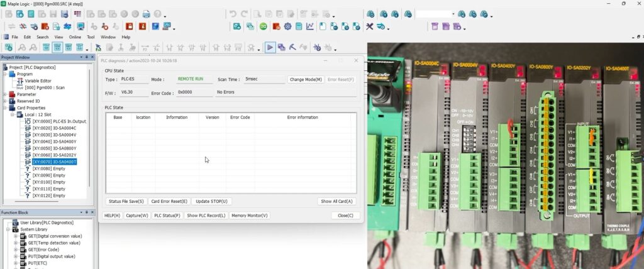Click the red disconnect slash icon

coord(23,26)
